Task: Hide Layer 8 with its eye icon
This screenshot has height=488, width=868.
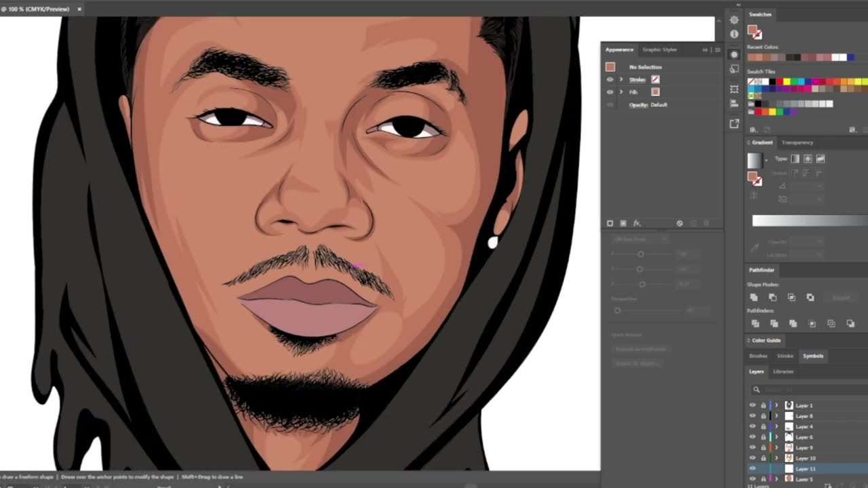Action: pyautogui.click(x=752, y=416)
